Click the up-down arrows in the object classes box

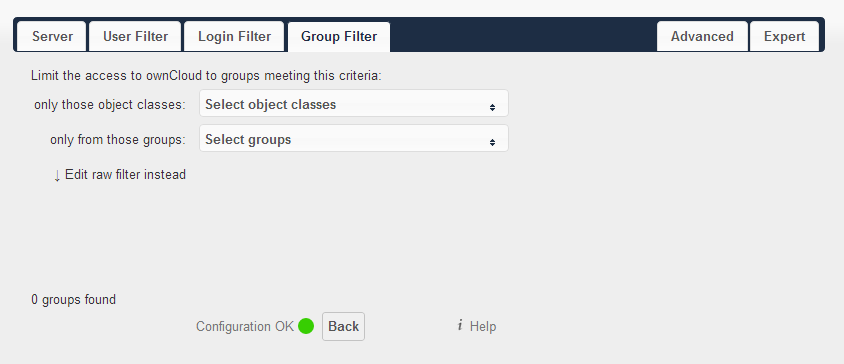(x=492, y=108)
